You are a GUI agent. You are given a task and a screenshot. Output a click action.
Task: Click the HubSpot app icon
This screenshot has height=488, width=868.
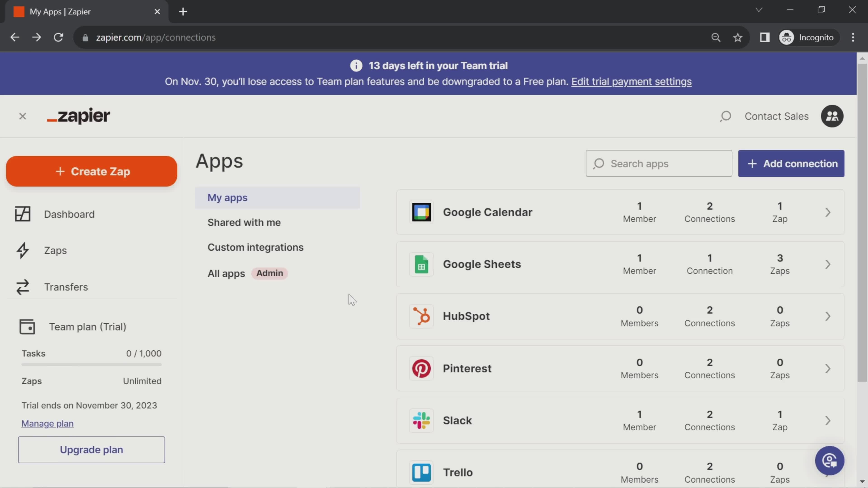pos(422,316)
